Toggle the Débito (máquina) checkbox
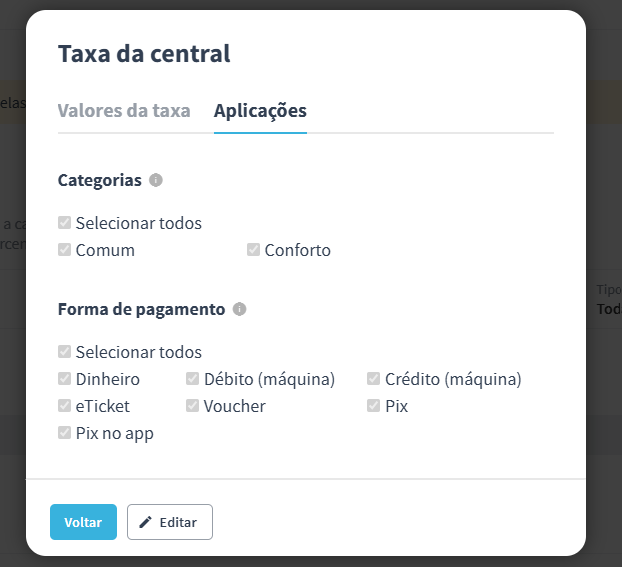This screenshot has height=567, width=622. coord(192,379)
